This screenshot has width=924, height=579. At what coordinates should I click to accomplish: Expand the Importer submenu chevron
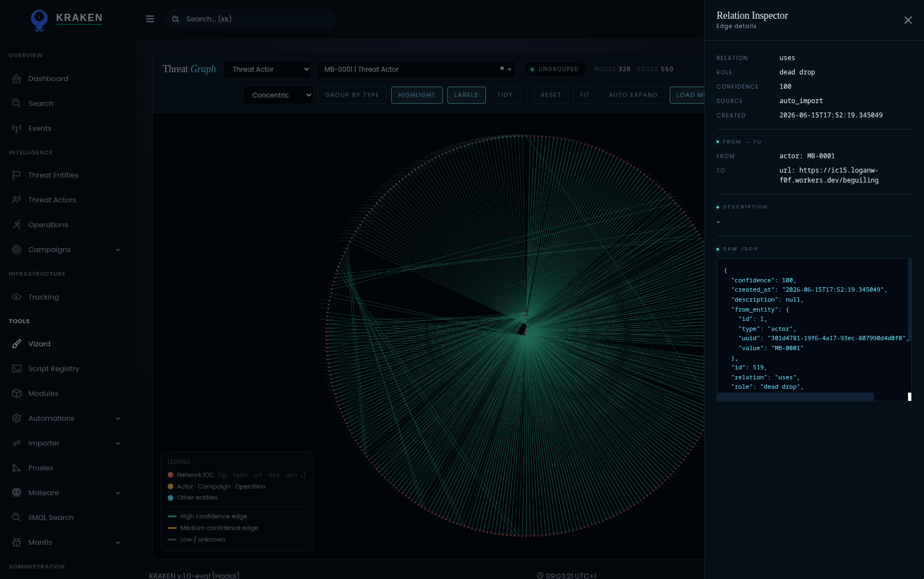tap(118, 443)
